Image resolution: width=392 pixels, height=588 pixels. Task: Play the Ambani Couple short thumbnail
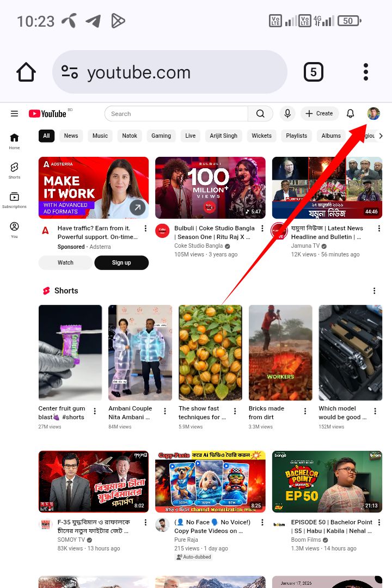tap(140, 352)
